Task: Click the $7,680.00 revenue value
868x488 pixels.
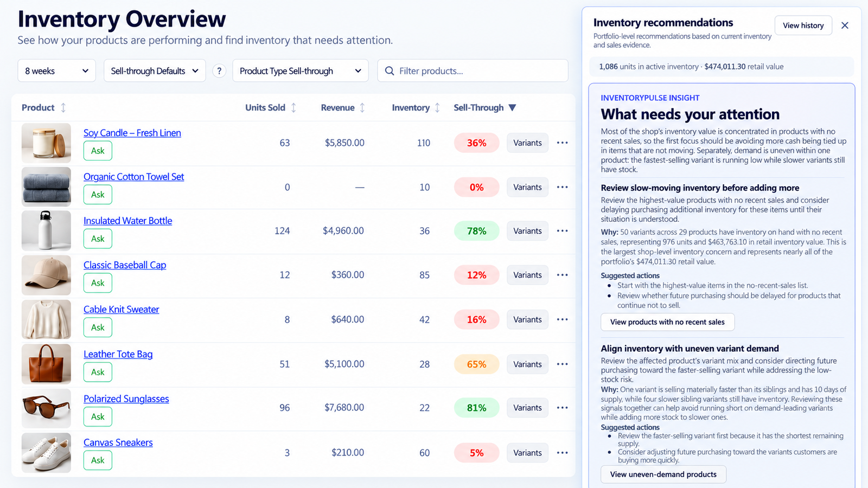Action: (x=344, y=408)
